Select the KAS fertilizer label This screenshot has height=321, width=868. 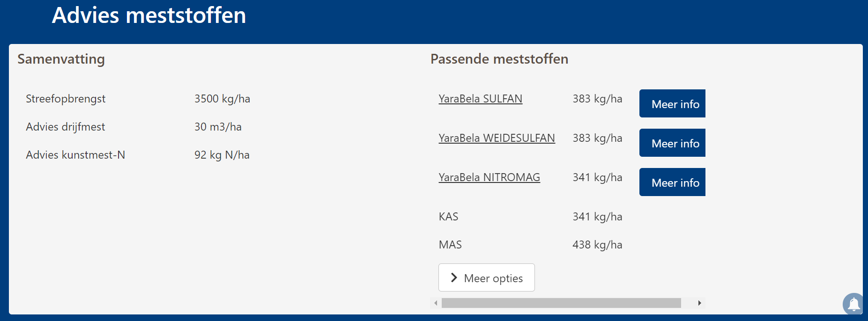click(x=448, y=217)
